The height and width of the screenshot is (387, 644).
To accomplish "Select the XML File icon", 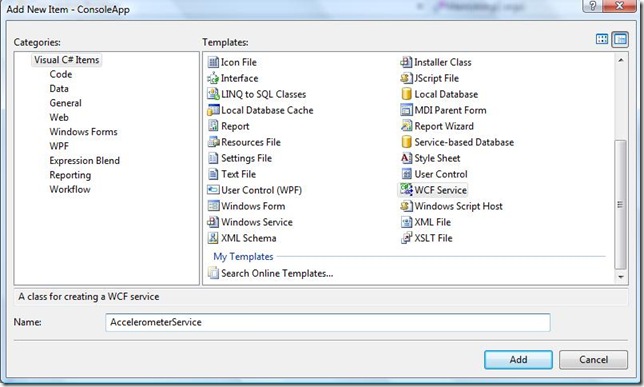I will point(406,222).
